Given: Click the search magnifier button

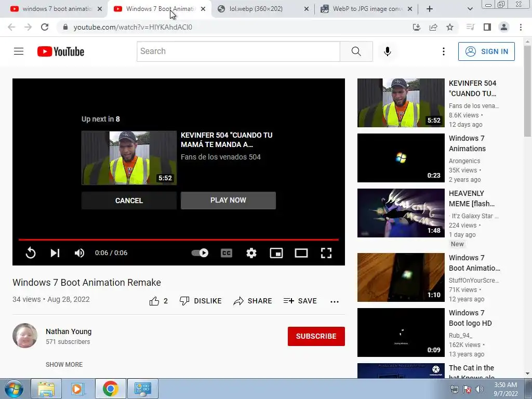Looking at the screenshot, I should click(x=356, y=51).
